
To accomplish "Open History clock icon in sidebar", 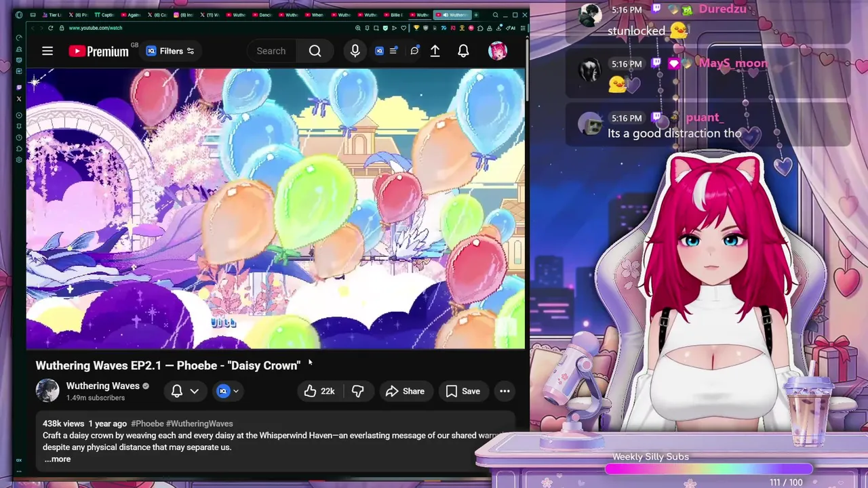I will click(x=19, y=138).
